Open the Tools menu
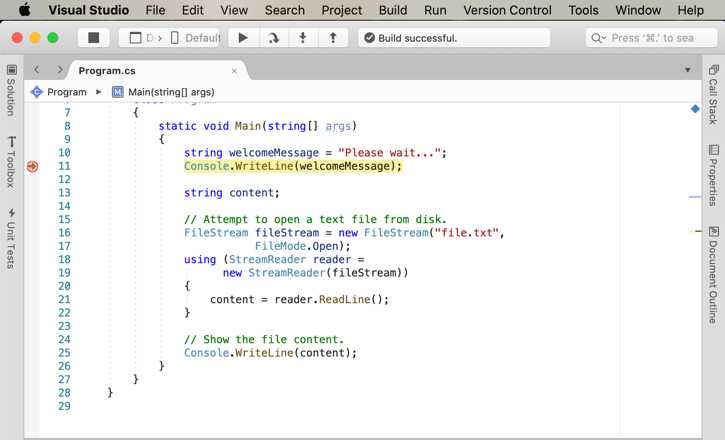The image size is (725, 440). click(x=583, y=10)
